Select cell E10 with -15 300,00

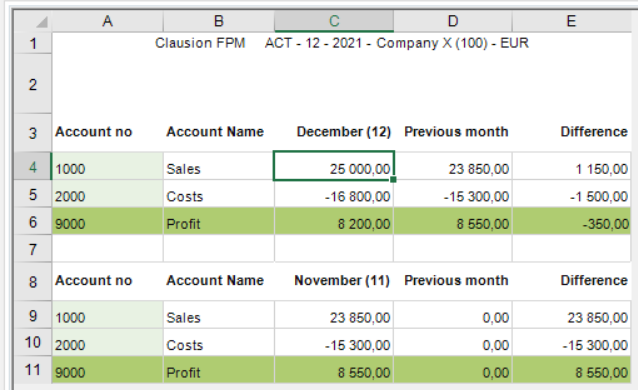(x=572, y=343)
